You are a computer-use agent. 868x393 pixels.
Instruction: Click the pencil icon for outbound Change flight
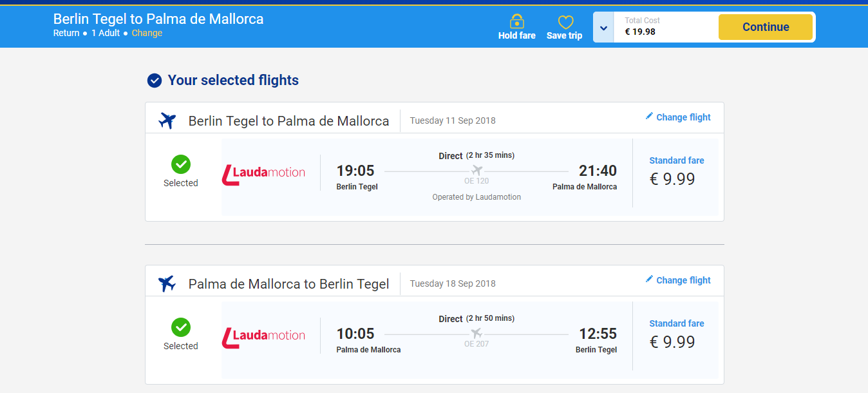point(649,117)
